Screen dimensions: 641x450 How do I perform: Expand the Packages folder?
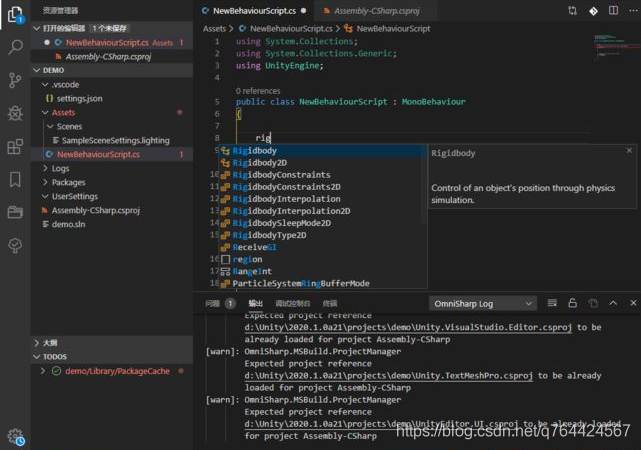point(45,182)
